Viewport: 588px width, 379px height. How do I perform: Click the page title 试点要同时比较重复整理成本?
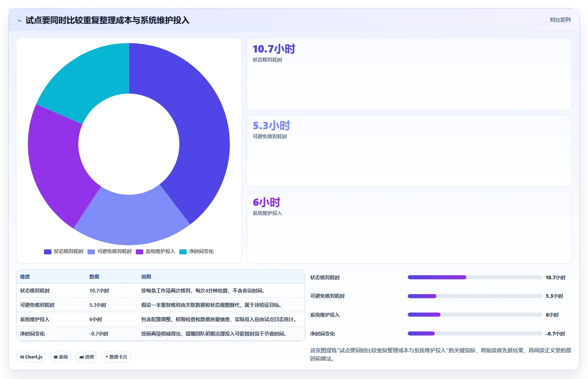tap(107, 21)
